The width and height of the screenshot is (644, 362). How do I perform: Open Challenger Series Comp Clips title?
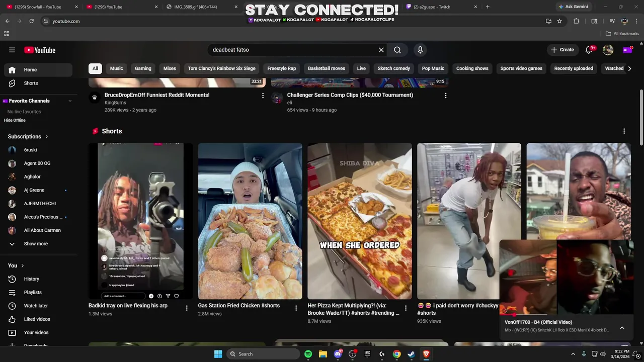(350, 95)
